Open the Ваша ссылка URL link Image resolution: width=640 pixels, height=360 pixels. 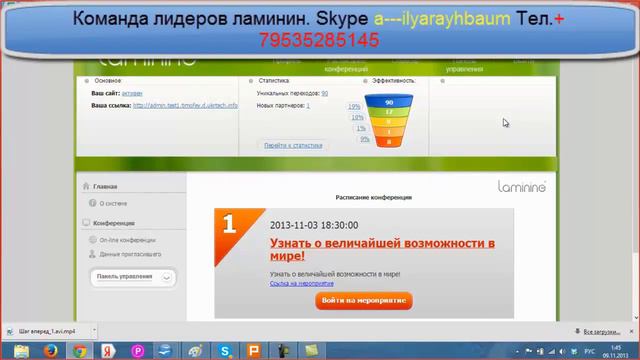(185, 105)
